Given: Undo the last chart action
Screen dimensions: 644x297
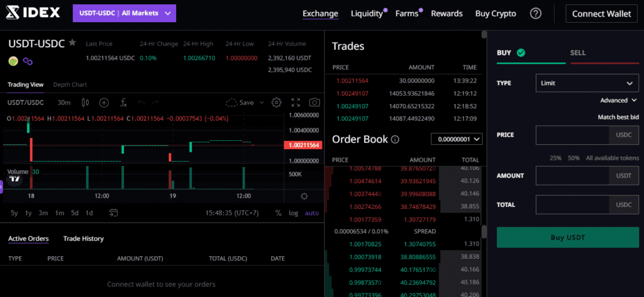Looking at the screenshot, I should (142, 103).
